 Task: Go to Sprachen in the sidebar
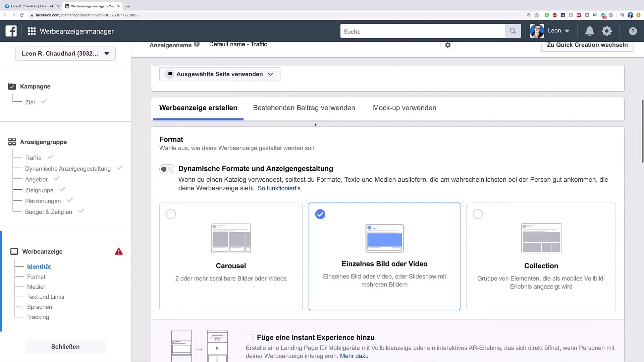40,307
